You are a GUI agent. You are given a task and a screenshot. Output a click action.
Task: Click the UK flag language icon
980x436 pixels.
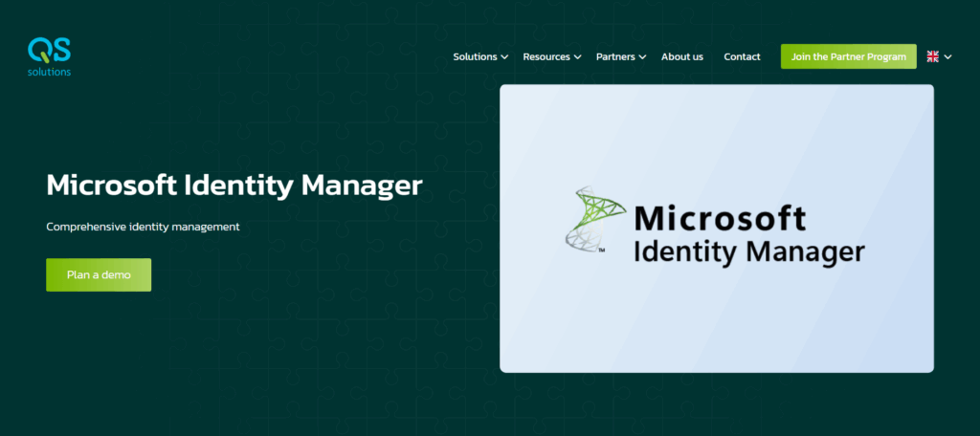(932, 56)
